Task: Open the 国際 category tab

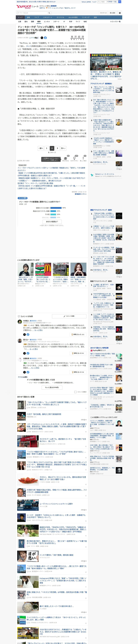Action: [32, 21]
